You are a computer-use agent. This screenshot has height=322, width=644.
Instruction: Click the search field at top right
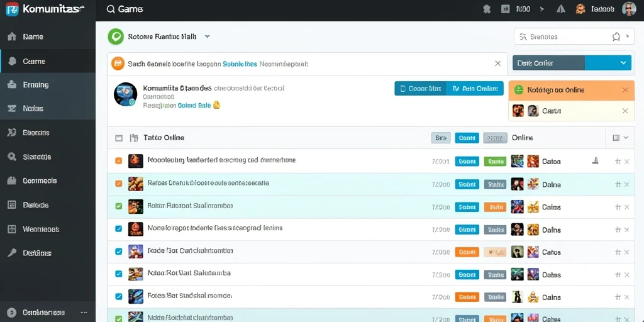pyautogui.click(x=574, y=36)
